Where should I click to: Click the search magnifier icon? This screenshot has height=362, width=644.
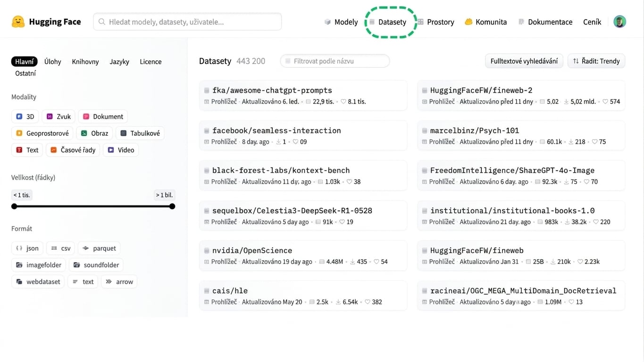pos(102,22)
